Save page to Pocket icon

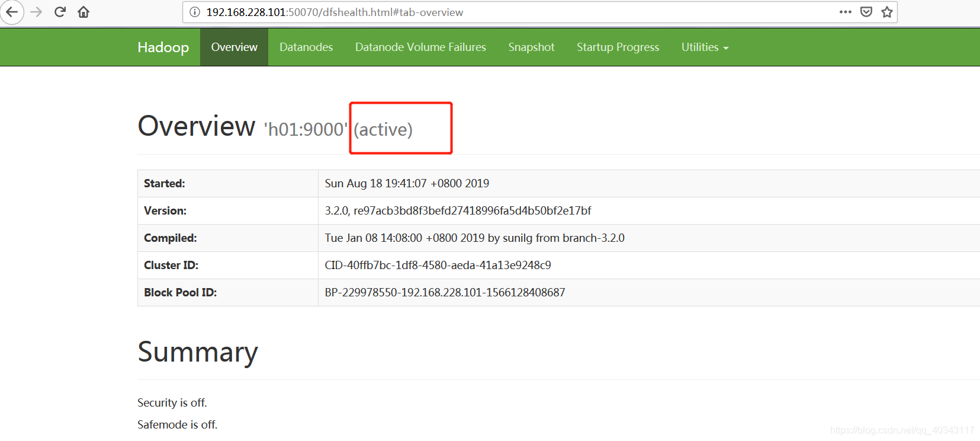pos(866,12)
